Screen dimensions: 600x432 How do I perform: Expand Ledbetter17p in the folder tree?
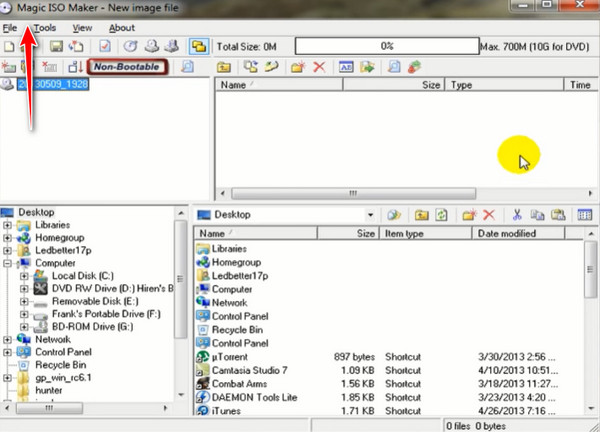tap(7, 250)
